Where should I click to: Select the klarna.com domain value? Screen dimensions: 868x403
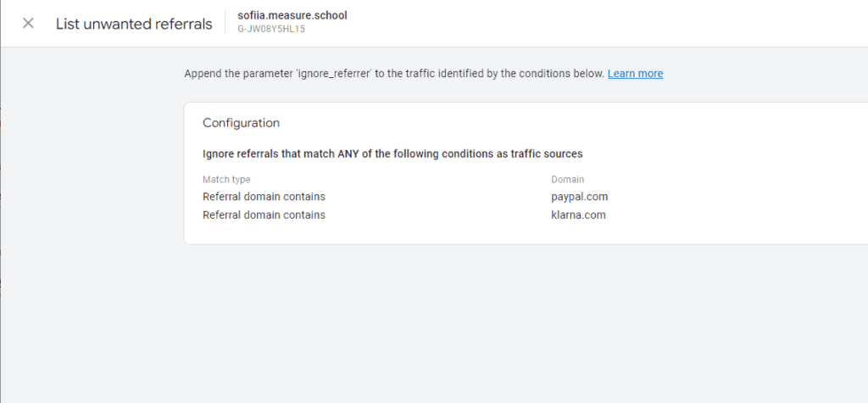(578, 215)
